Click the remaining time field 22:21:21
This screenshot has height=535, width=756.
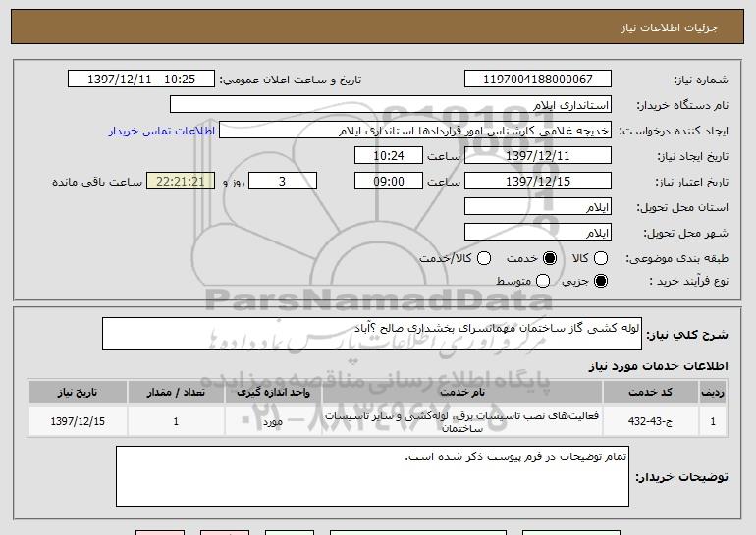point(181,182)
